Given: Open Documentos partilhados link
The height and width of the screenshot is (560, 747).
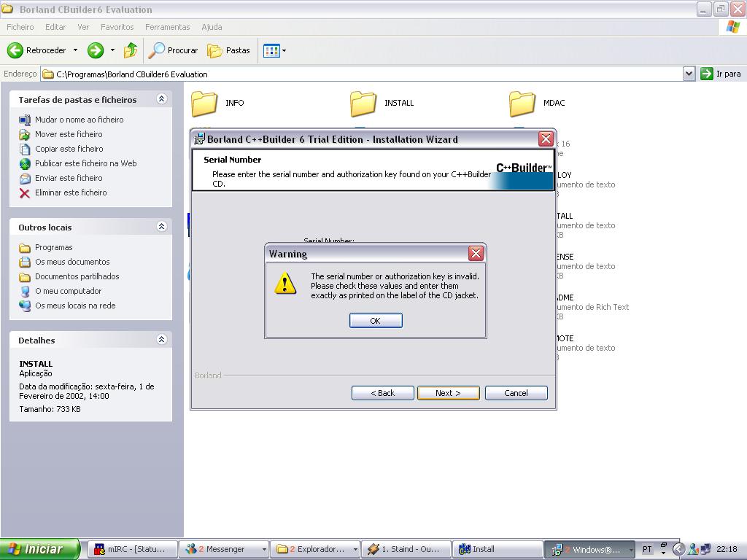Looking at the screenshot, I should click(77, 276).
